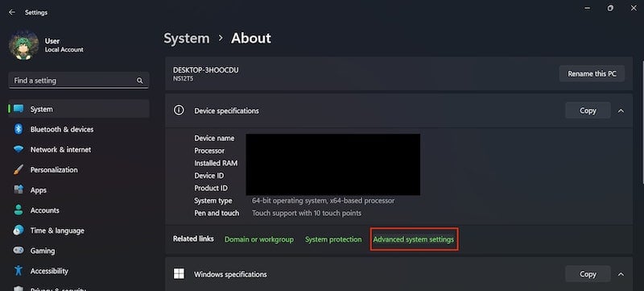This screenshot has height=291, width=644.
Task: Open Network & internet wifi icon
Action: click(19, 149)
